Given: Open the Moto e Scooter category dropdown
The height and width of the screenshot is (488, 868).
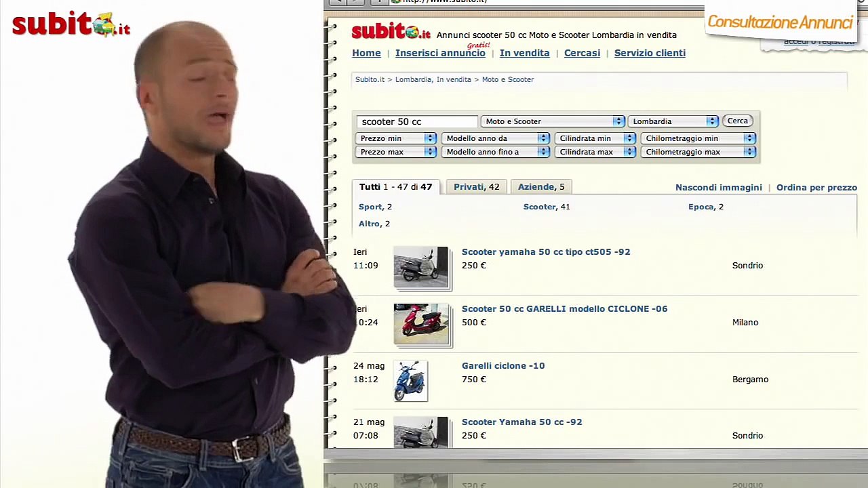Looking at the screenshot, I should tap(552, 121).
